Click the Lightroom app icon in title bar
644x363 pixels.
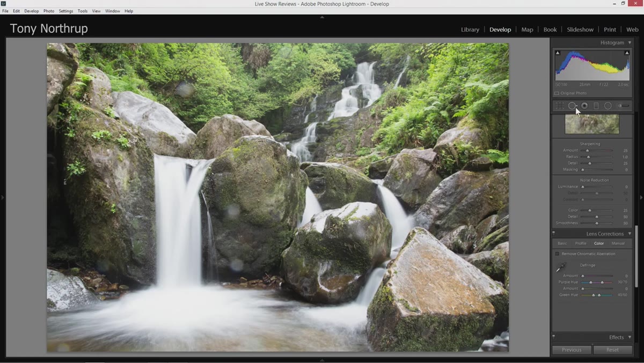(3, 3)
